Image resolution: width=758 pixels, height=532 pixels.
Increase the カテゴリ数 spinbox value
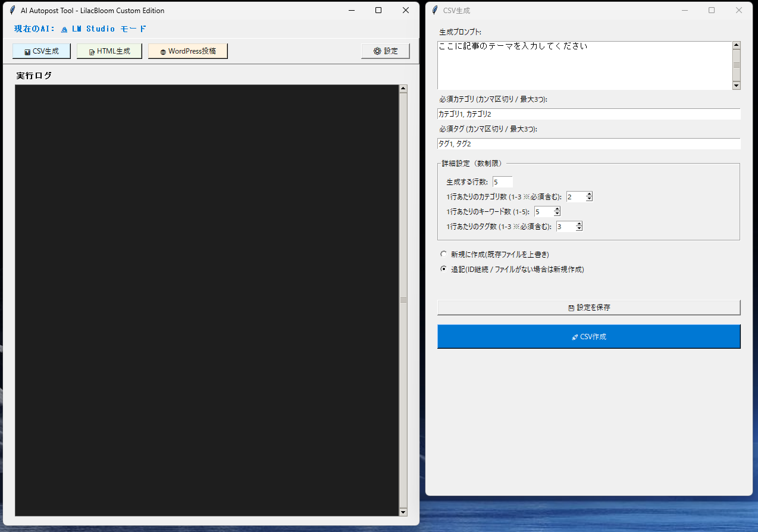tap(589, 194)
